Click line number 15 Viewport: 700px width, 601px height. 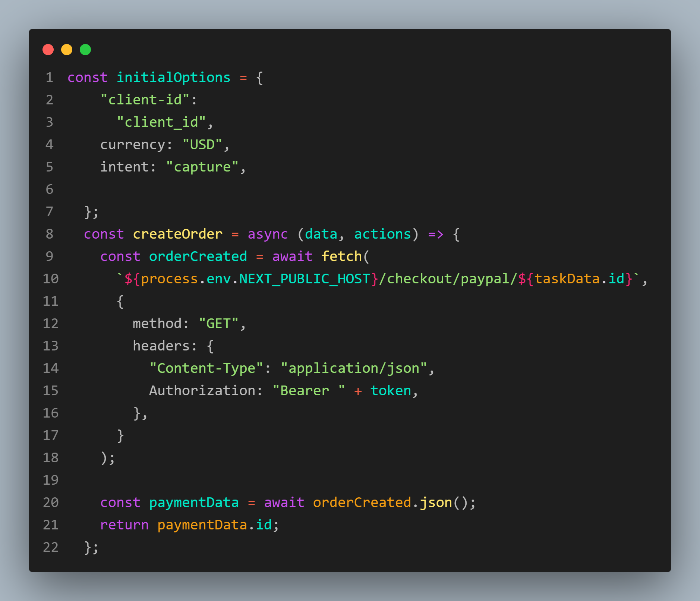[x=51, y=391]
